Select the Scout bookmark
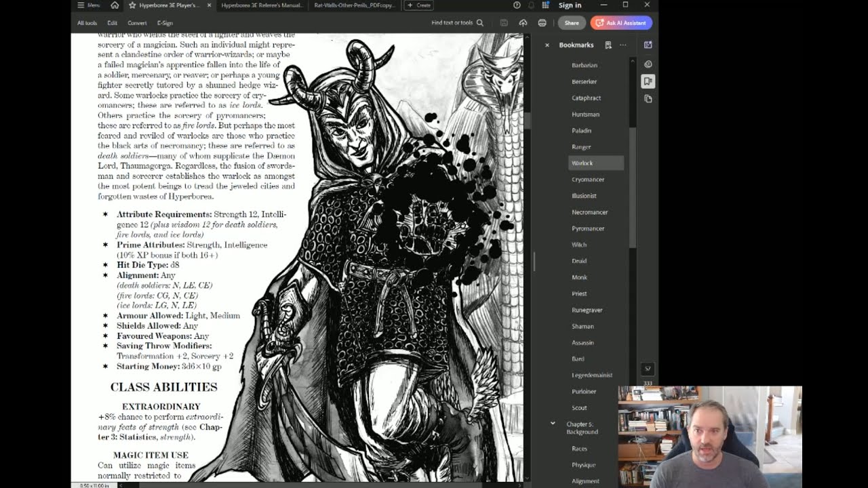The width and height of the screenshot is (868, 488). click(x=579, y=407)
